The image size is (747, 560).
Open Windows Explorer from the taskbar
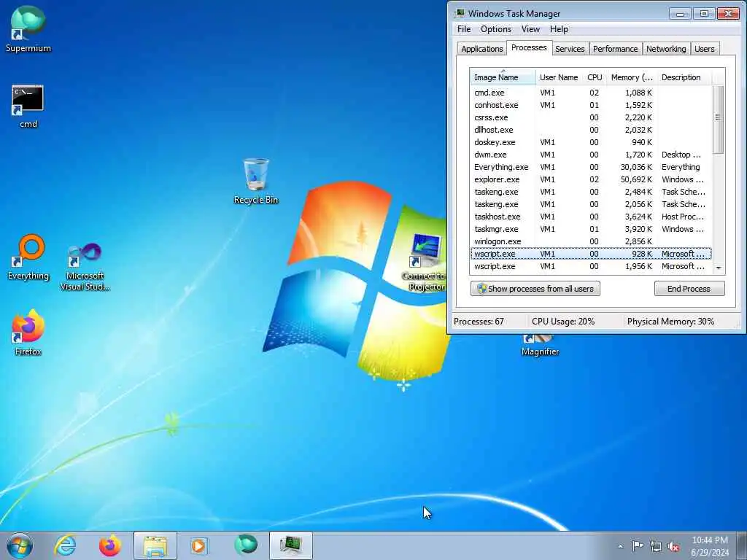click(155, 545)
